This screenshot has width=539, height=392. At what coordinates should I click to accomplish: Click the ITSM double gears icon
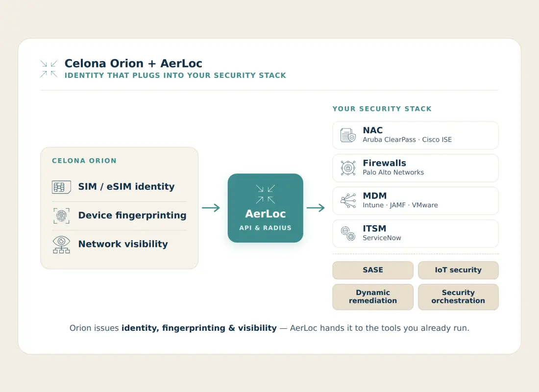pos(348,233)
